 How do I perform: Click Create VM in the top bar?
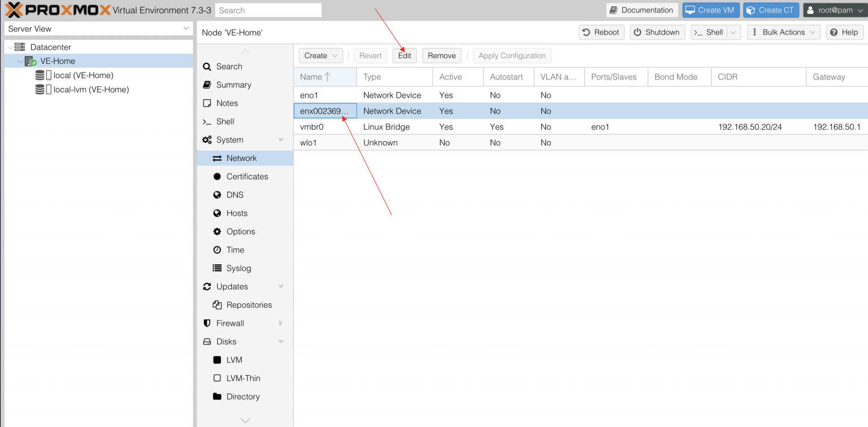click(711, 10)
